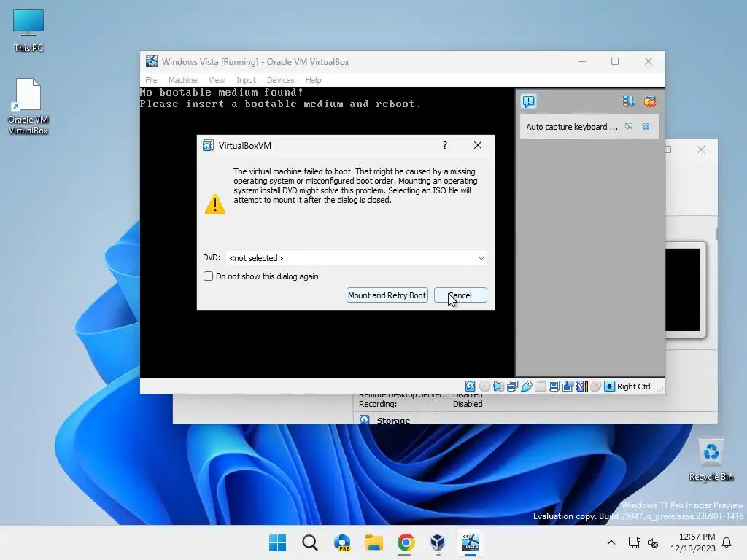Viewport: 747px width, 560px height.
Task: Show hidden system tray icons chevron
Action: pos(611,542)
